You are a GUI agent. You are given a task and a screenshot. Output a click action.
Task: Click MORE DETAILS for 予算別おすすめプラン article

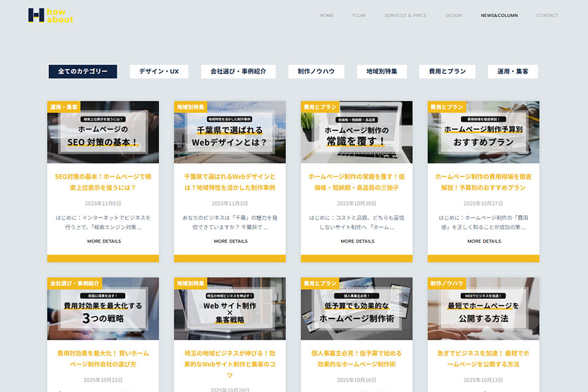[484, 241]
